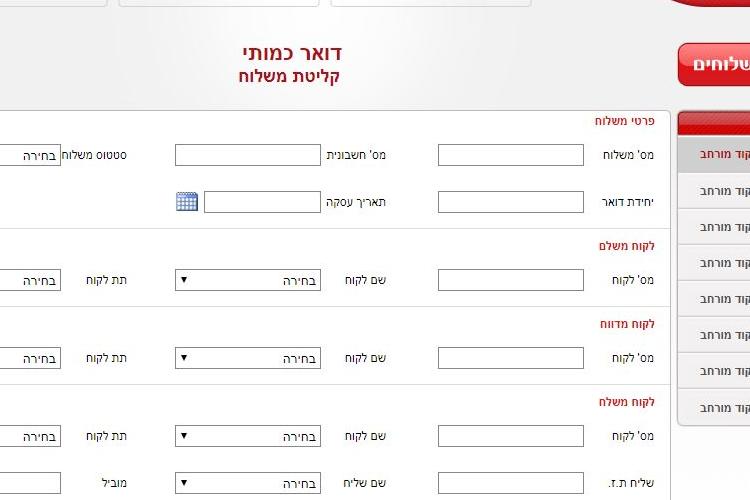Open the סטטוס משלוח dropdown

(x=30, y=155)
